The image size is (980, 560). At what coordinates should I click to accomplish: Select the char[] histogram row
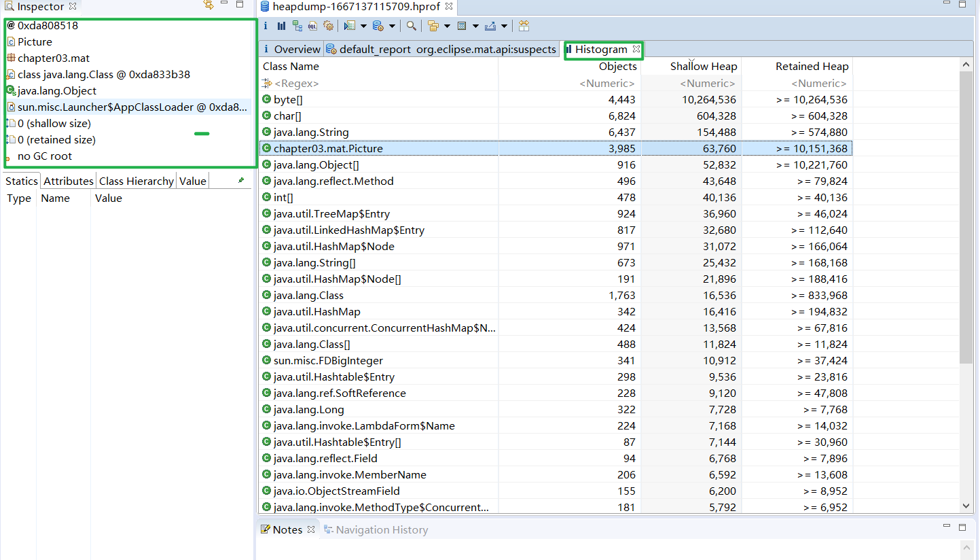tap(556, 116)
